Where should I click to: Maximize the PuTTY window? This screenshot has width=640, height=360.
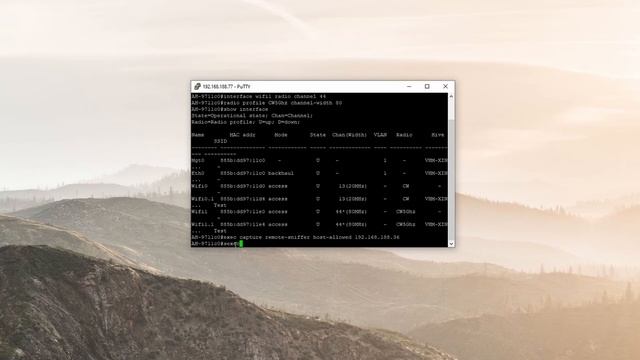[427, 87]
